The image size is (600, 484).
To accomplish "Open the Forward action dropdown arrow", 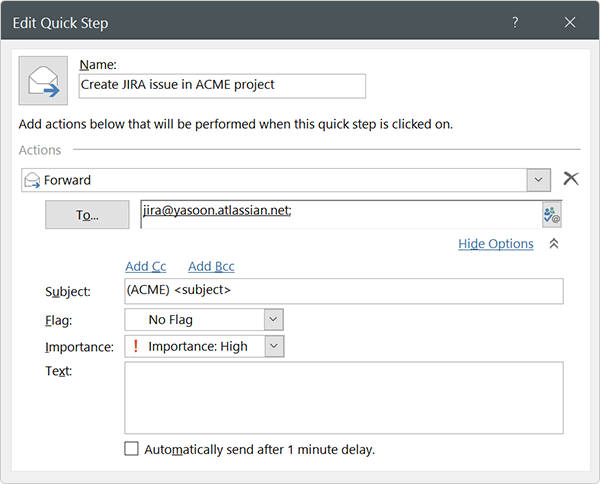I will 538,180.
